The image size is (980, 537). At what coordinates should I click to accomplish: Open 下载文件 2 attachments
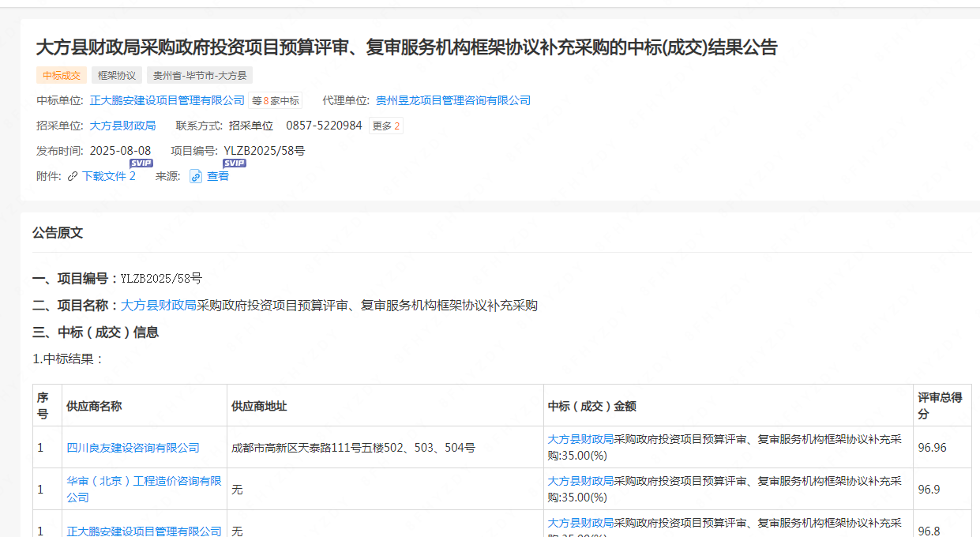tap(108, 176)
